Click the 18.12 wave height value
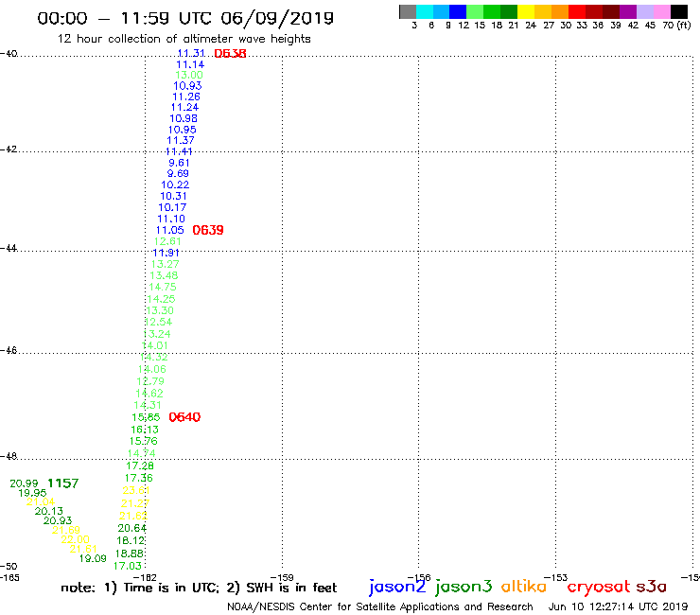700x615 pixels. tap(131, 541)
